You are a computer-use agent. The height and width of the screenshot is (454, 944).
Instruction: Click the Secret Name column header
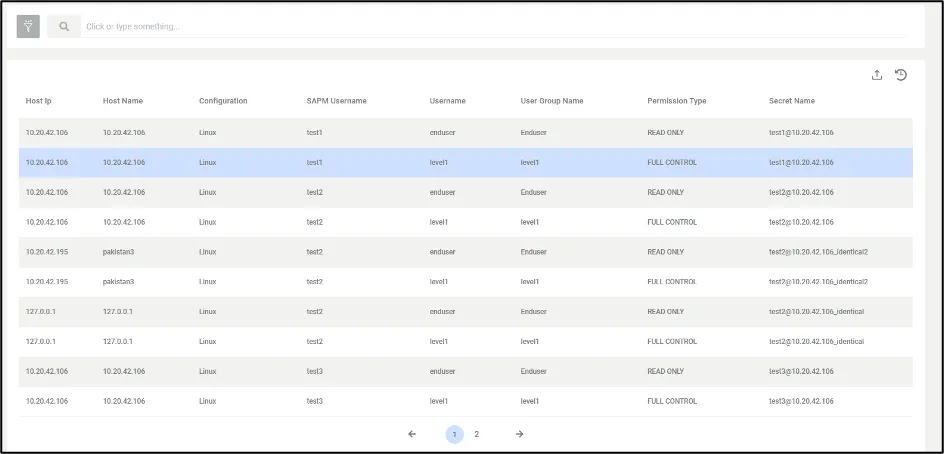[x=792, y=101]
